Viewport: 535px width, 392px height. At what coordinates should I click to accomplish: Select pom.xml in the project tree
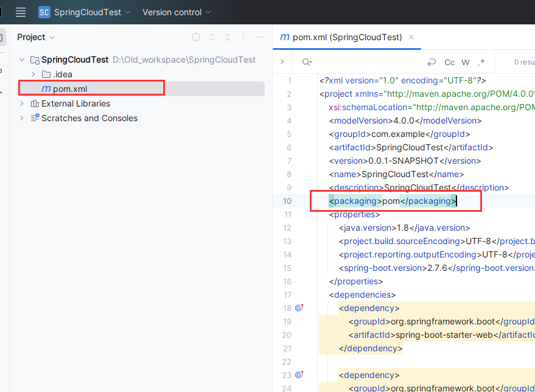70,89
